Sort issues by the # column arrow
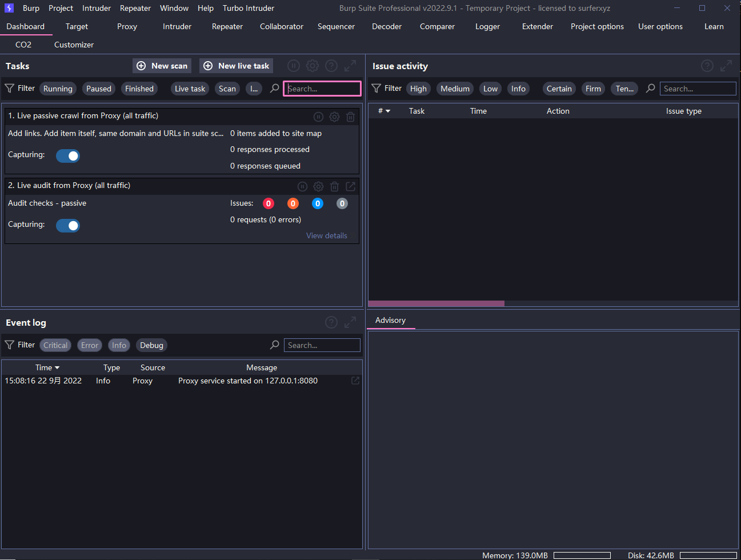The height and width of the screenshot is (560, 741). tap(388, 111)
